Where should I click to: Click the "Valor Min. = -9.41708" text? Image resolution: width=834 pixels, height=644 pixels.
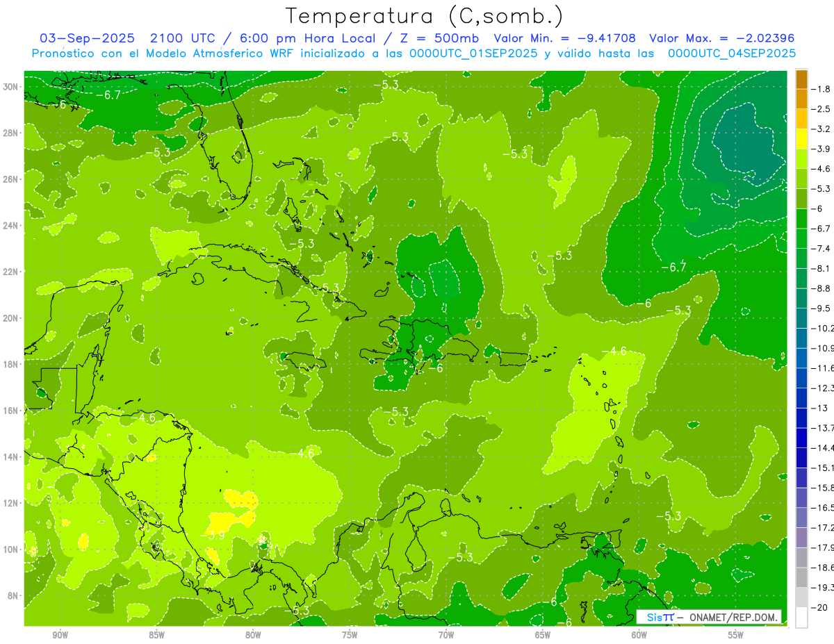[x=564, y=38]
